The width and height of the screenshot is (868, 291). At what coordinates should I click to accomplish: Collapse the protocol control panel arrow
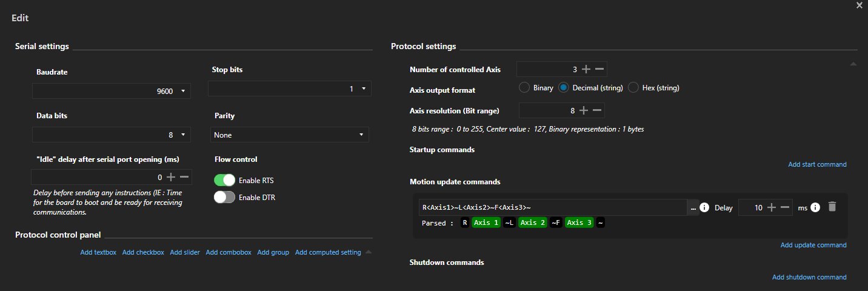point(369,251)
